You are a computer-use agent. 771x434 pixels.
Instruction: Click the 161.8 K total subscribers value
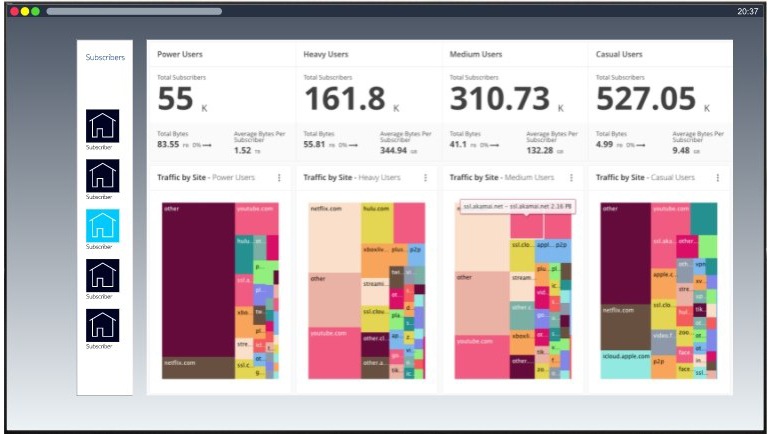coord(352,100)
